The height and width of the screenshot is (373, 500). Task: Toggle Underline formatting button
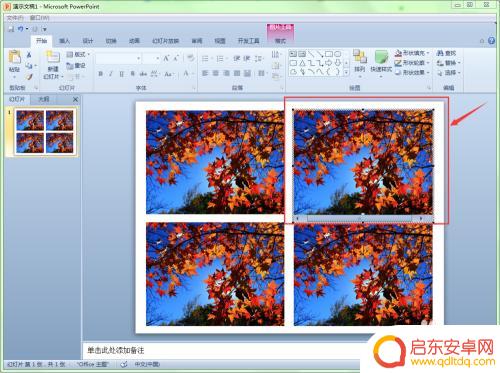122,74
